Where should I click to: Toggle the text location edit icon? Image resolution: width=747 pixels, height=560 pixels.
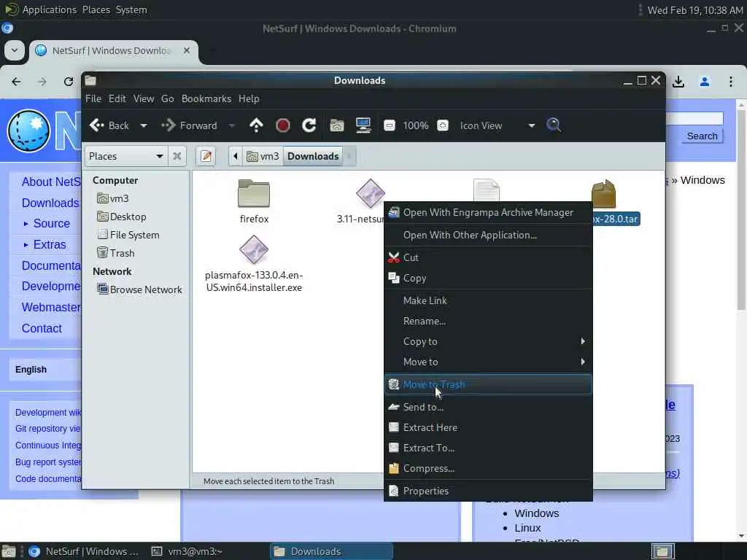point(206,156)
